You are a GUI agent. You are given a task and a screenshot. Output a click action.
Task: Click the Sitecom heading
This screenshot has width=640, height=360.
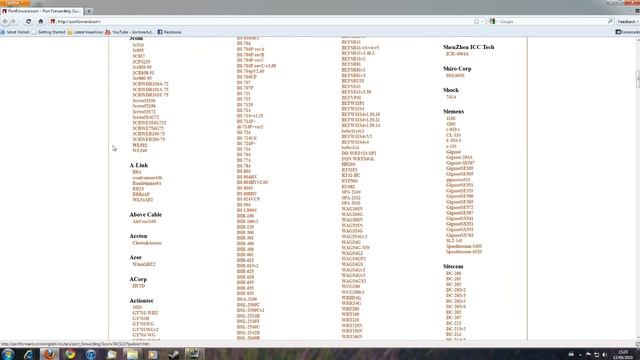pos(453,266)
